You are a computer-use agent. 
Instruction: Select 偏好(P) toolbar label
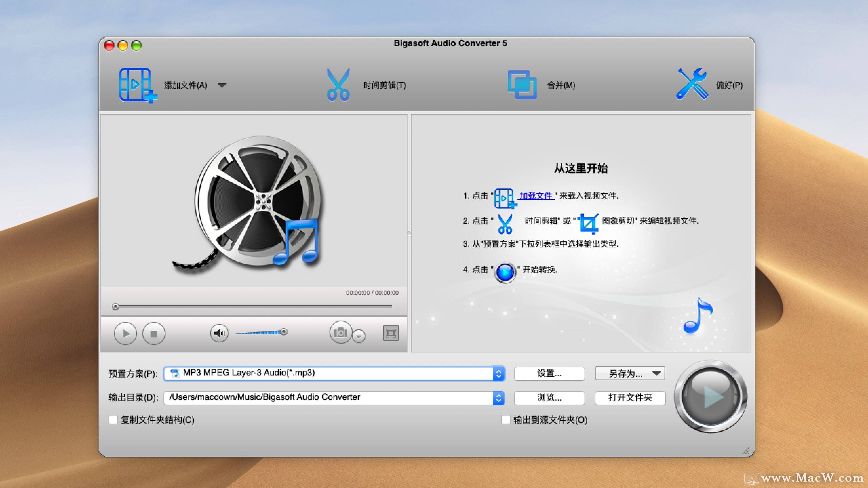729,85
